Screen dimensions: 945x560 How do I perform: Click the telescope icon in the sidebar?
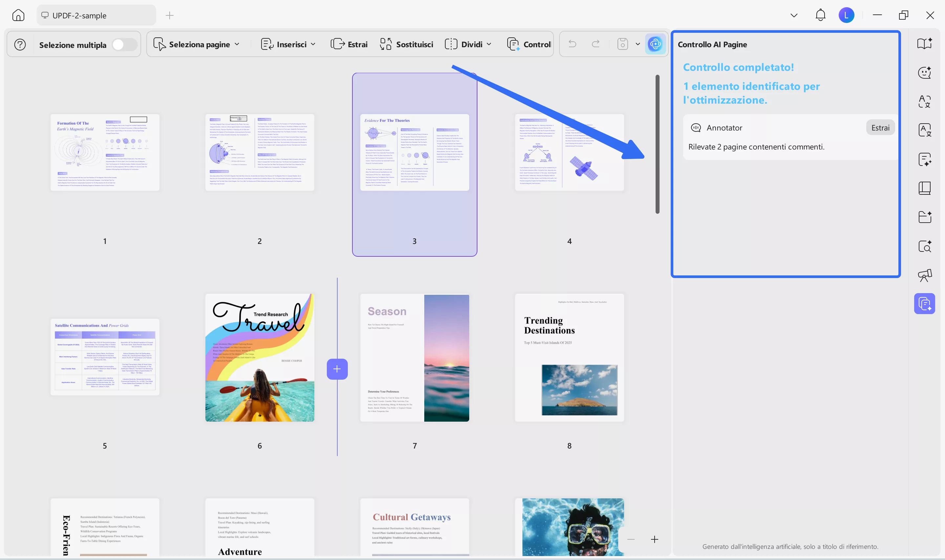click(x=924, y=275)
